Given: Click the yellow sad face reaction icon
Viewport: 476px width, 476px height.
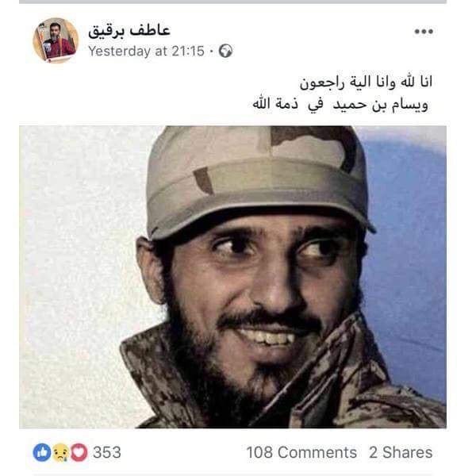Looking at the screenshot, I should 60,452.
